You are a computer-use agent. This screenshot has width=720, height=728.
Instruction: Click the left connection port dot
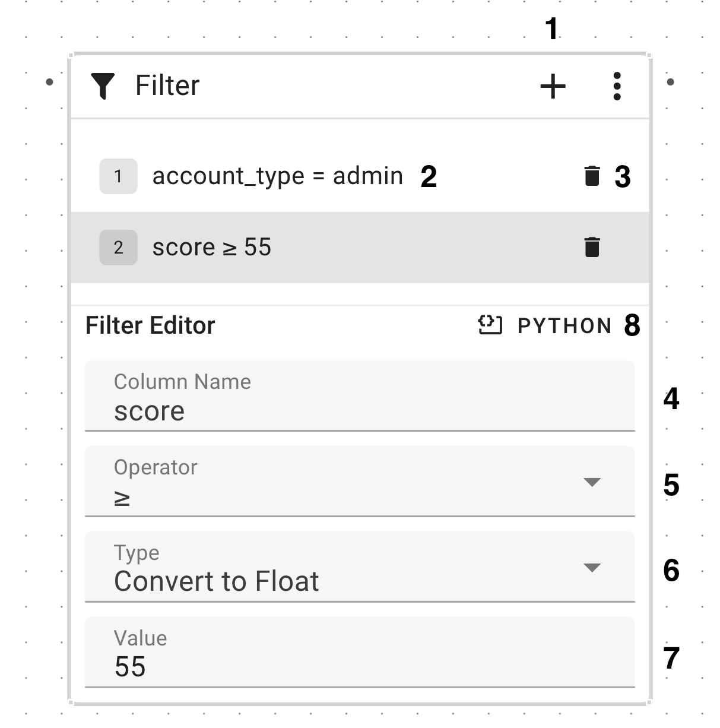pos(50,82)
